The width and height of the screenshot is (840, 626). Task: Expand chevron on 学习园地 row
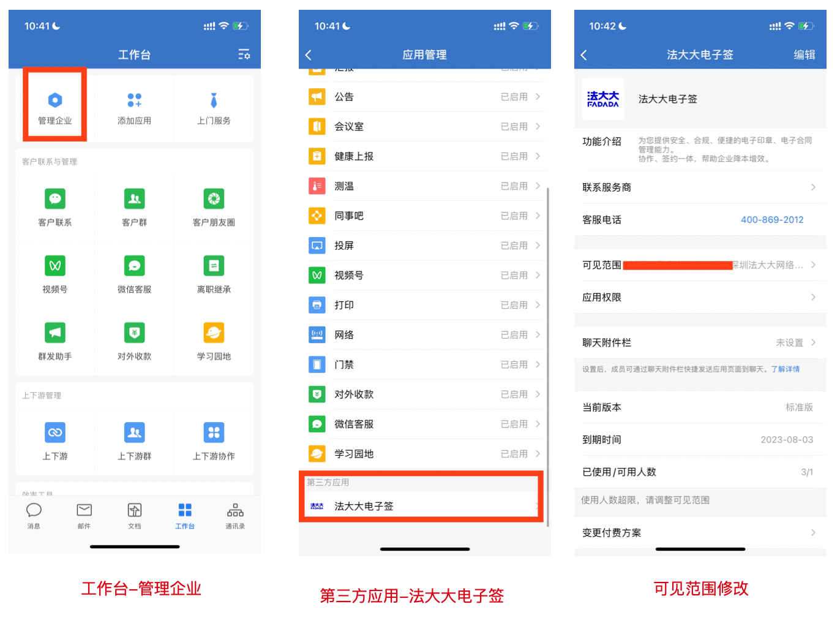point(538,453)
